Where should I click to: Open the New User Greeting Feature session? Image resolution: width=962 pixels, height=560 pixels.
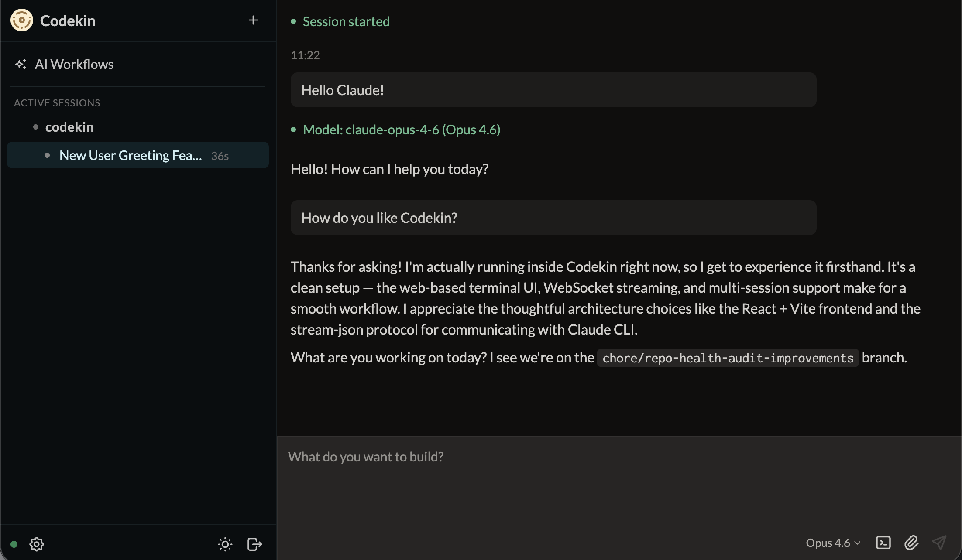point(131,155)
